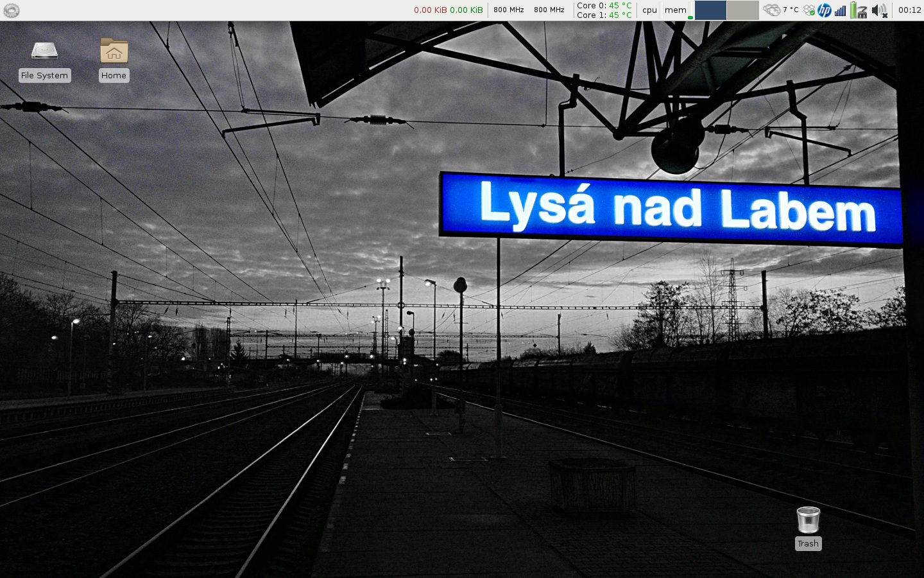Open the Home folder icon

tap(114, 51)
